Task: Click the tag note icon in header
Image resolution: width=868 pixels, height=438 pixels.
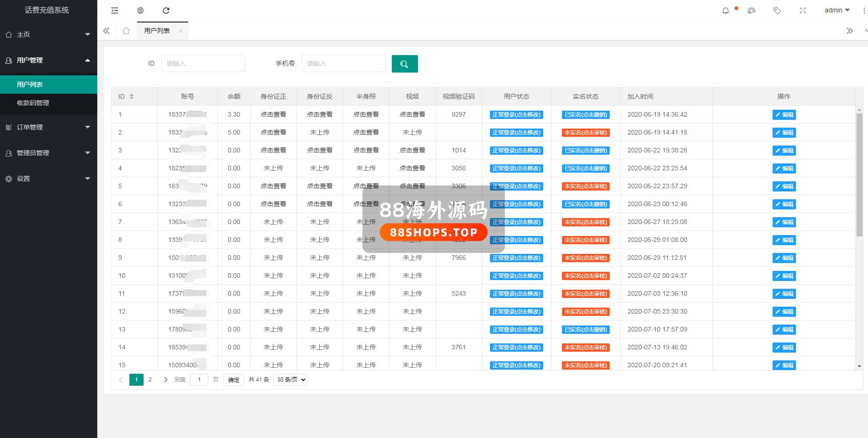Action: tap(777, 11)
